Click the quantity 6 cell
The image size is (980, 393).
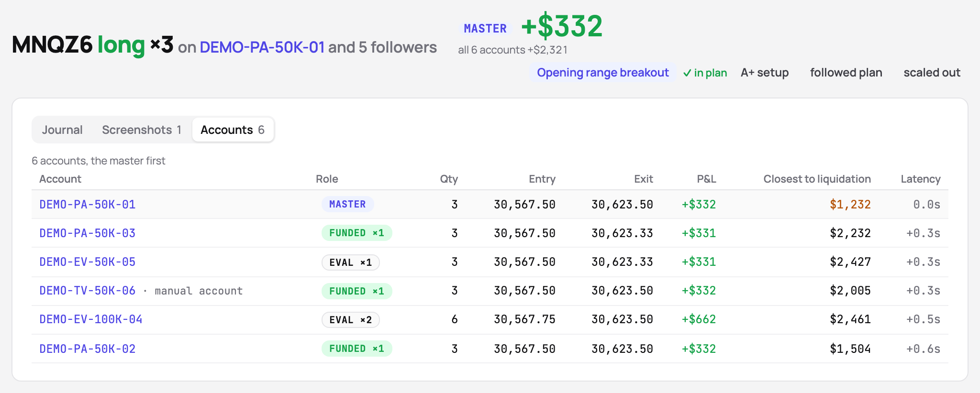[455, 319]
